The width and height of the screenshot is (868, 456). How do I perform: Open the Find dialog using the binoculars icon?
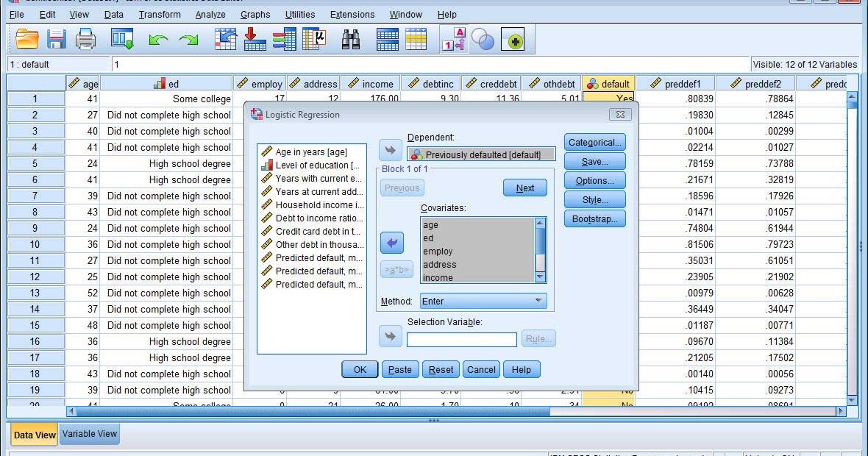pos(351,39)
